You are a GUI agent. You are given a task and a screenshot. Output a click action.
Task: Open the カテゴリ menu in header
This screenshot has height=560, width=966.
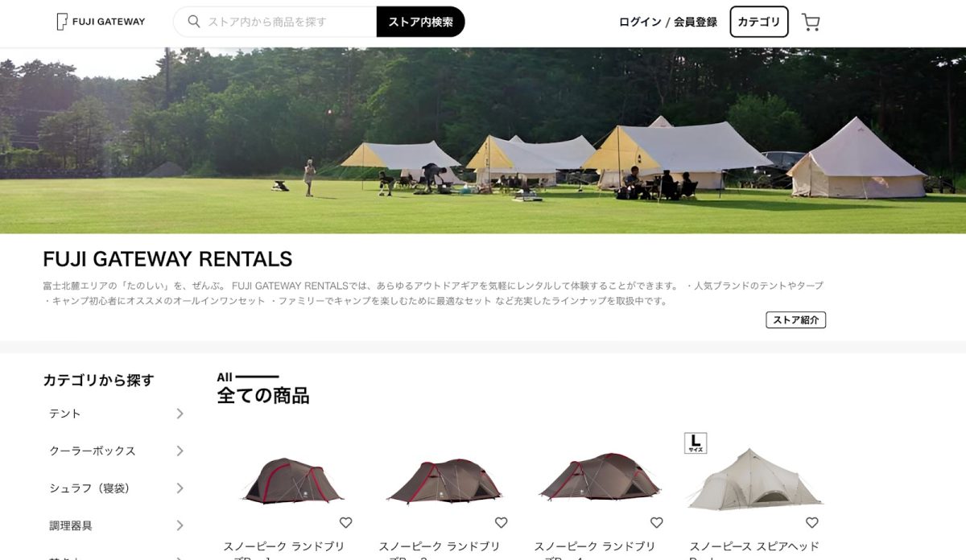pyautogui.click(x=759, y=22)
